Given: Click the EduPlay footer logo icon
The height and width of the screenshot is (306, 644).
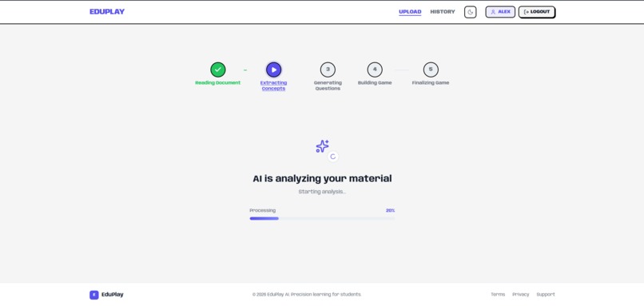Looking at the screenshot, I should point(94,295).
